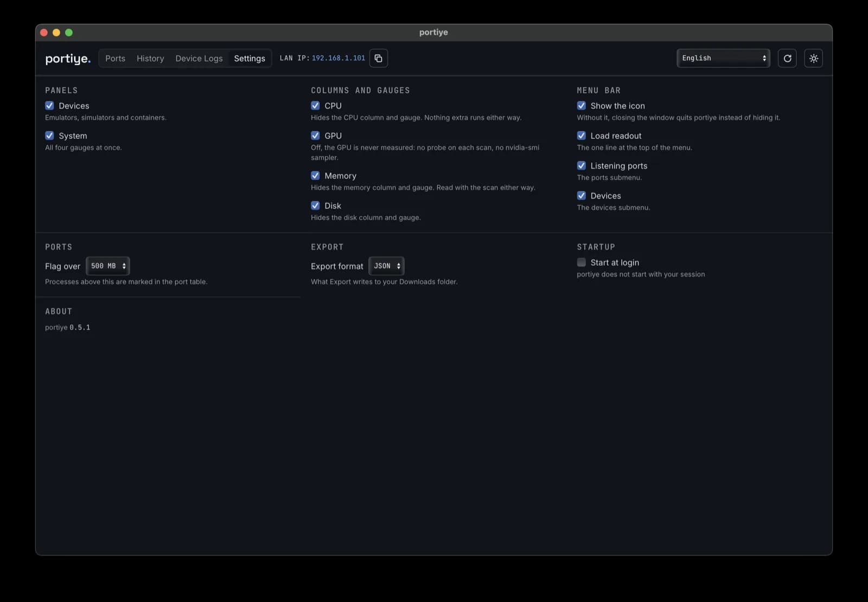868x602 pixels.
Task: Toggle the Disk column checkbox
Action: (315, 206)
